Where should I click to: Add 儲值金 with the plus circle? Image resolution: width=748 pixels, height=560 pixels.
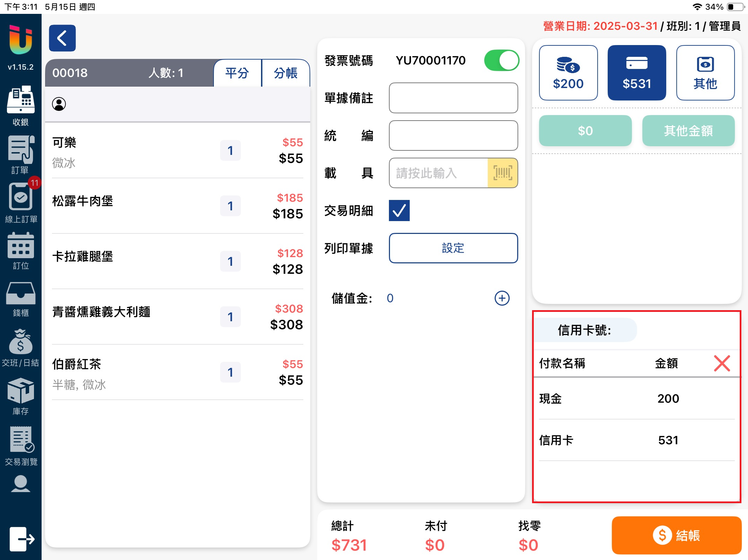[x=502, y=298]
